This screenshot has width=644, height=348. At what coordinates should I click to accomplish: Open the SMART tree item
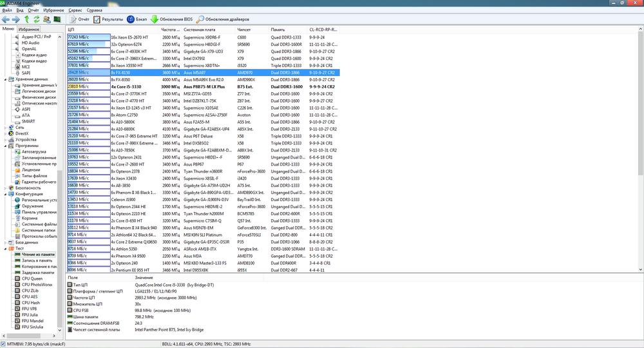pos(28,121)
